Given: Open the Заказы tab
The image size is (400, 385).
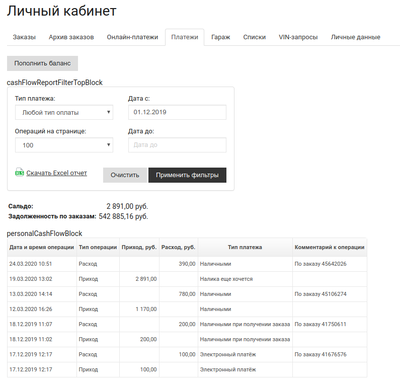Looking at the screenshot, I should click(24, 37).
